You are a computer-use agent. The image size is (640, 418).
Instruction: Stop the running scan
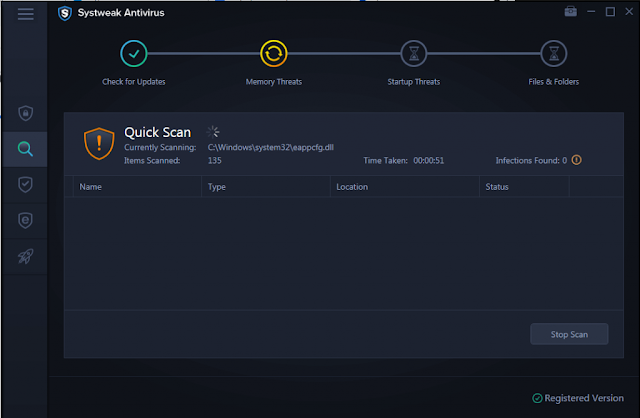click(x=569, y=334)
